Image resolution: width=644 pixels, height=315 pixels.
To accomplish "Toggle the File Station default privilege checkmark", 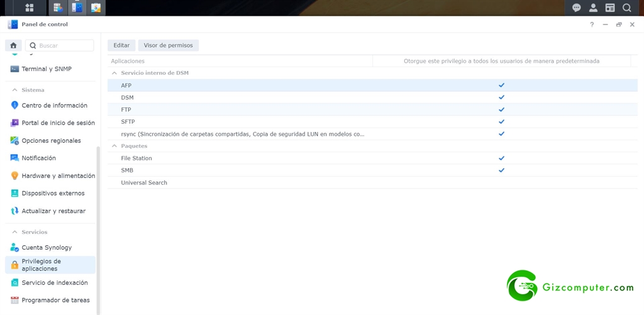I will point(501,158).
